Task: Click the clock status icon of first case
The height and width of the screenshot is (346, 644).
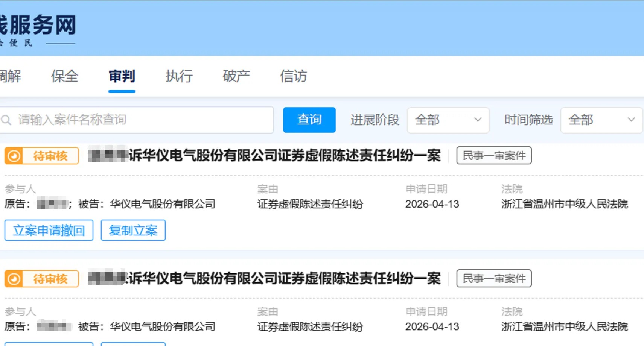Action: 14,156
